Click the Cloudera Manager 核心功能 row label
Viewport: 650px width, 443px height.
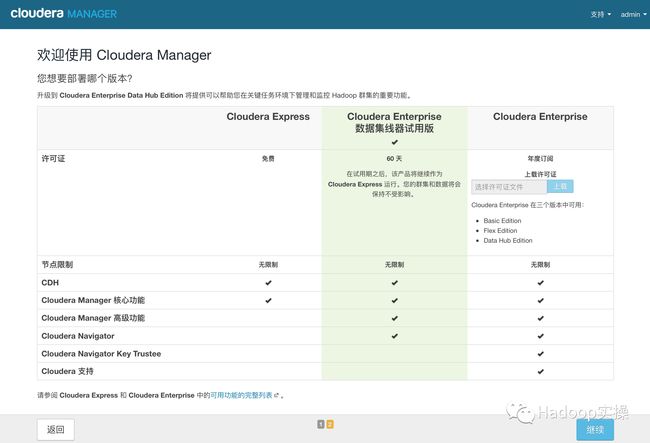93,300
